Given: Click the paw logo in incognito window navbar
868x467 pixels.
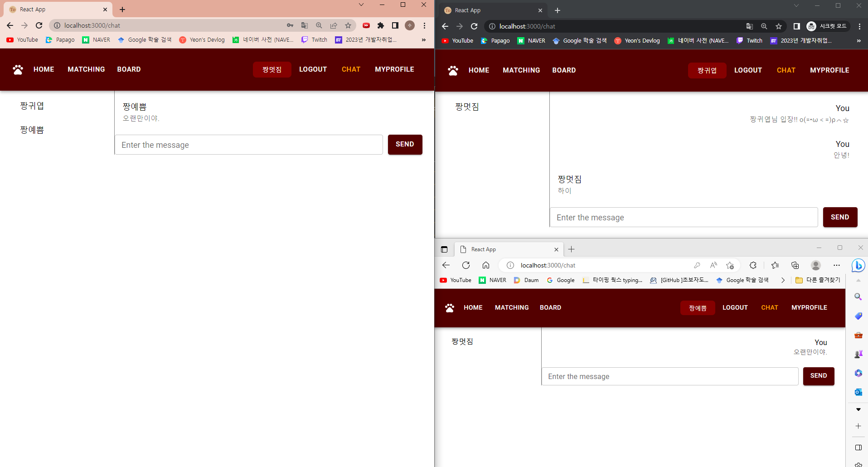Looking at the screenshot, I should (453, 70).
